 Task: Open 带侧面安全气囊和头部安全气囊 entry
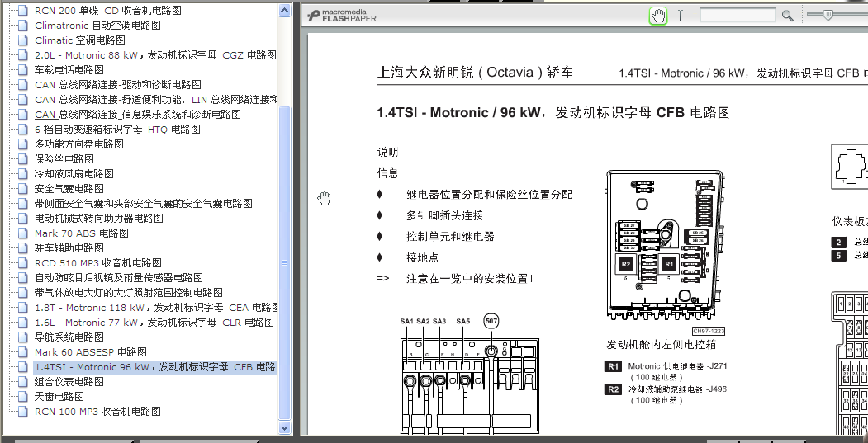[x=144, y=204]
